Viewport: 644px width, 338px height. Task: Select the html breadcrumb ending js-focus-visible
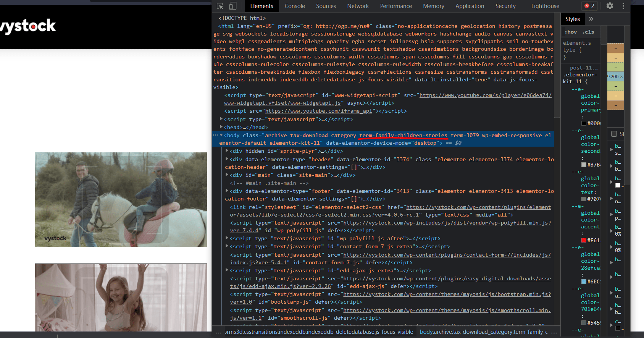pyautogui.click(x=319, y=332)
